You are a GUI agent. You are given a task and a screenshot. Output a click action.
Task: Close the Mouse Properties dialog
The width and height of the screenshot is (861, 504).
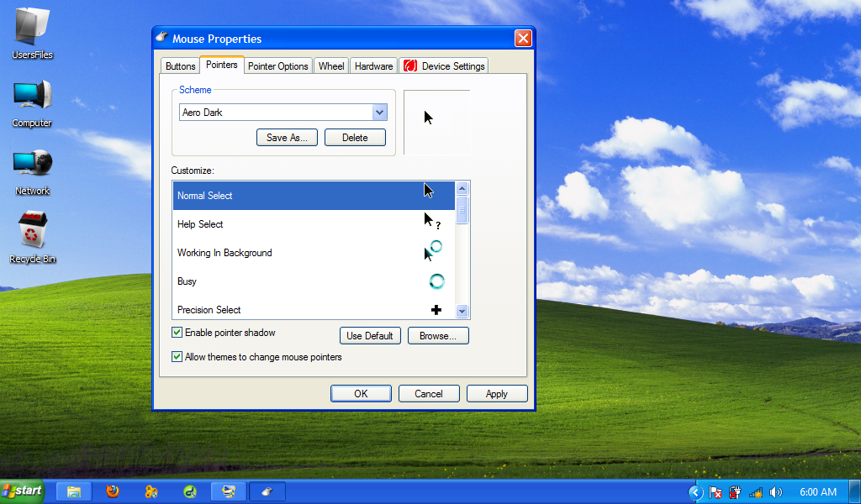[523, 39]
